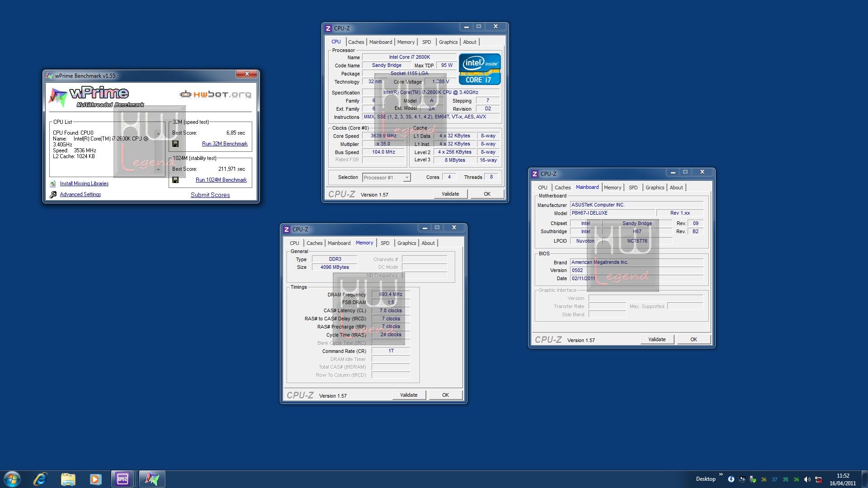Click the volume speaker tray icon

click(x=807, y=479)
